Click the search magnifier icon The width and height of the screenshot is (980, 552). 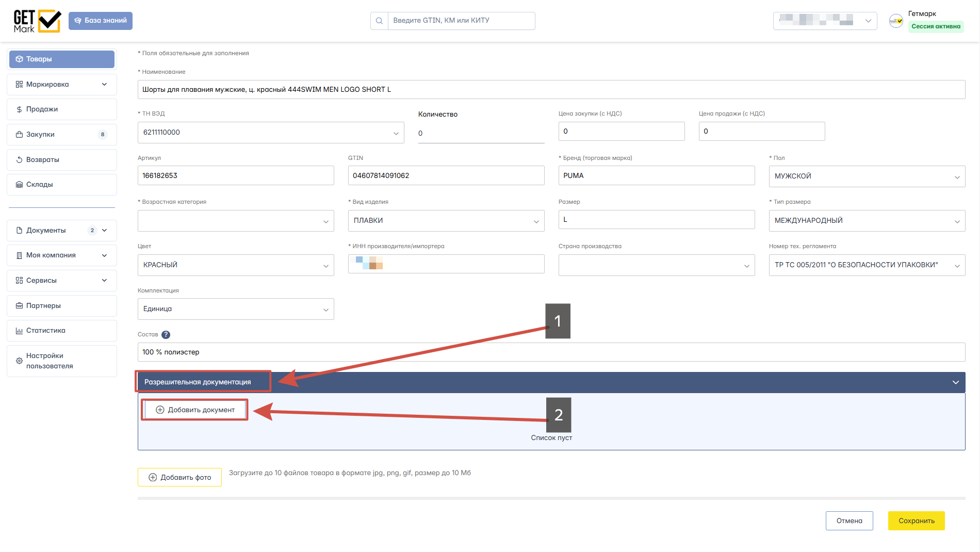(x=379, y=21)
